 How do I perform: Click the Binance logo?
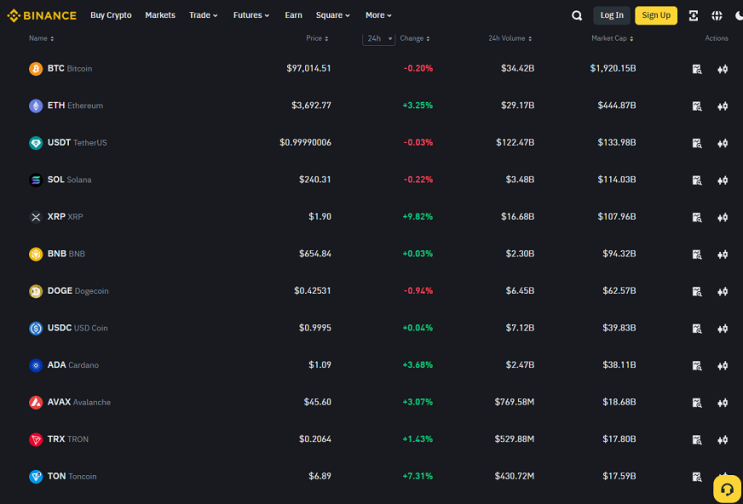point(42,16)
